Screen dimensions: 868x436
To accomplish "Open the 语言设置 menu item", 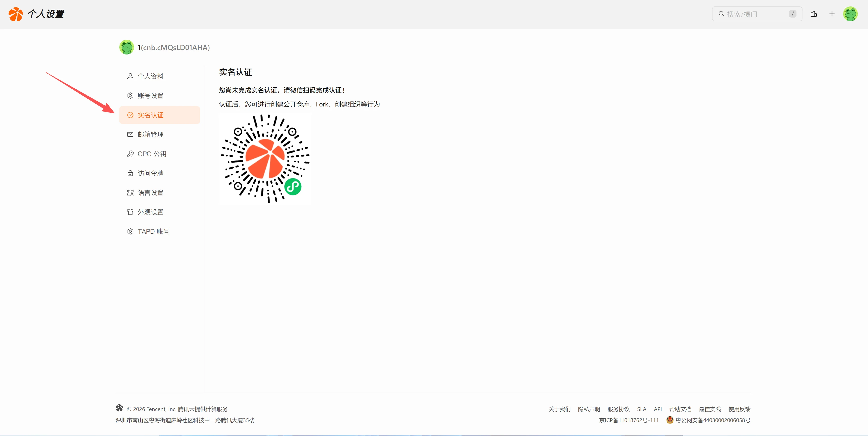I will click(x=159, y=193).
